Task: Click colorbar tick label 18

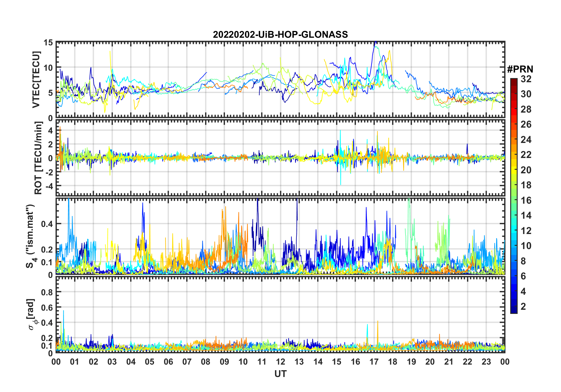Action: tap(526, 185)
